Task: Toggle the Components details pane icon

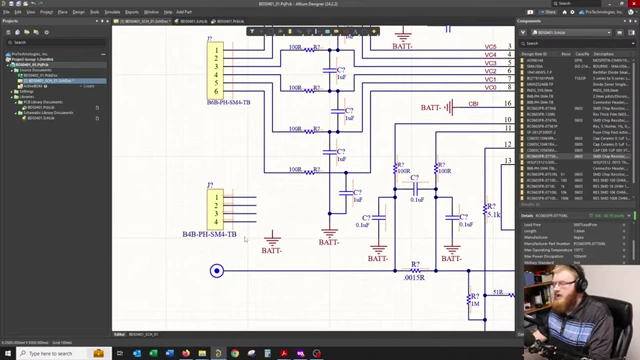Action: coord(631,33)
